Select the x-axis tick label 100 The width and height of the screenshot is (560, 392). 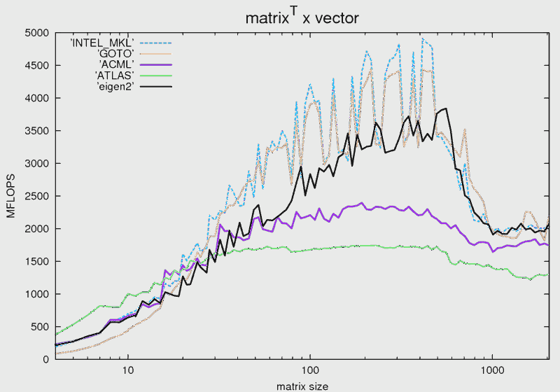pos(309,370)
